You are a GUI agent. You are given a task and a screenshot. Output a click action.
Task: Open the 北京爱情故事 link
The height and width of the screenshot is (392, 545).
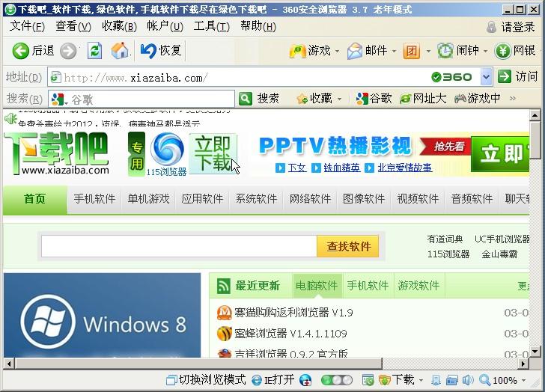(404, 168)
